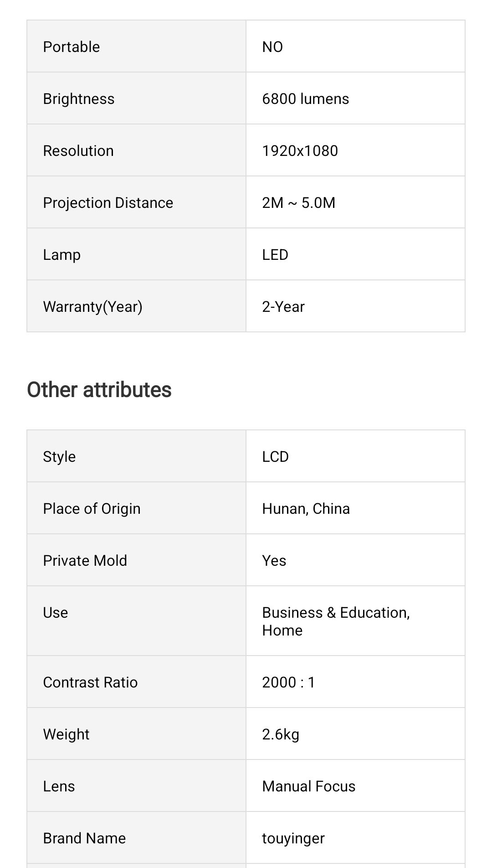The height and width of the screenshot is (868, 492).
Task: Click the 2.6kg weight value
Action: pos(281,734)
